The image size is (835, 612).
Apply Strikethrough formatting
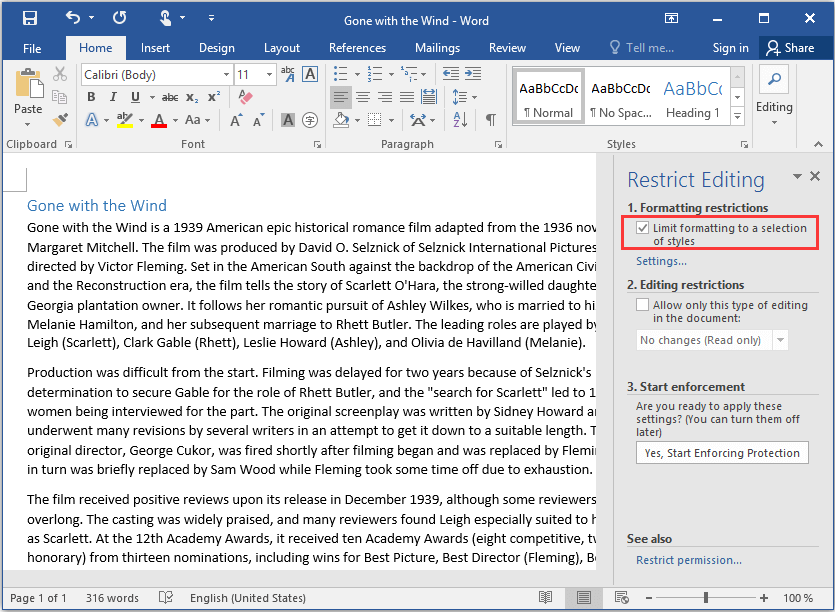point(170,97)
